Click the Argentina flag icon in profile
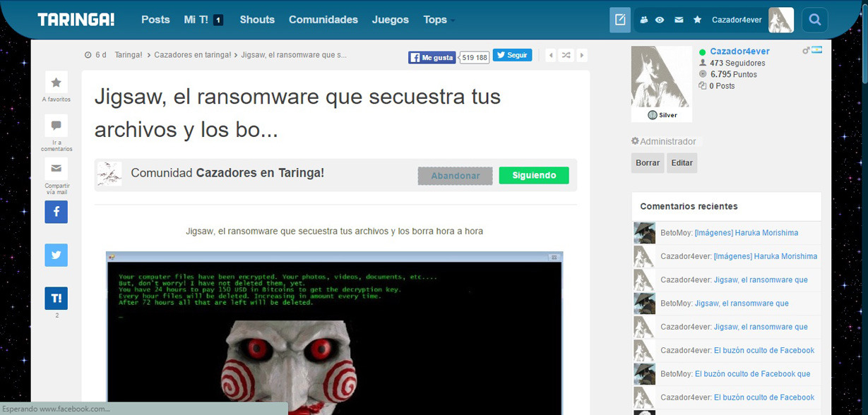The width and height of the screenshot is (868, 415). 816,50
